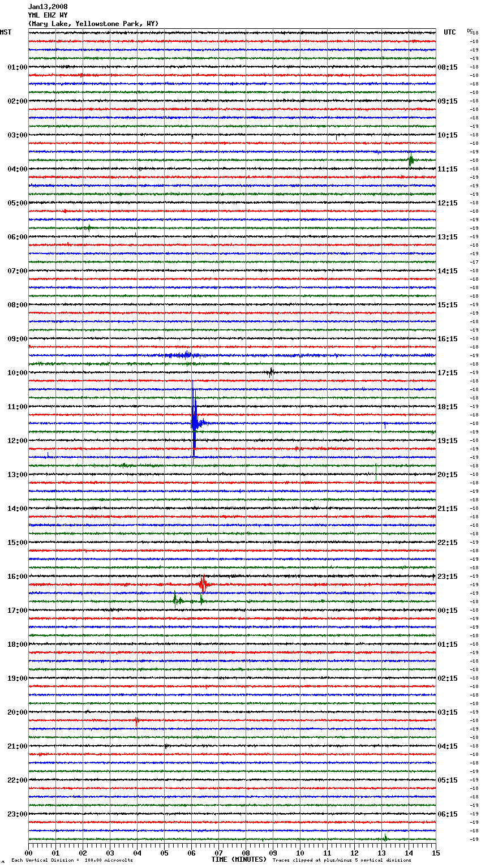This screenshot has height=868, width=481.
Task: Click the 12:15 UTC time label
Action: (448, 203)
